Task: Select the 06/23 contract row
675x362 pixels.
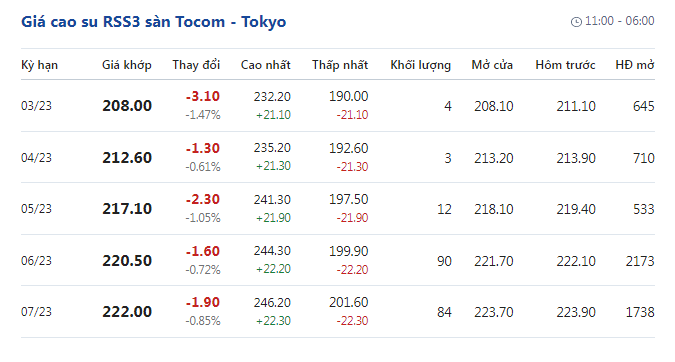Action: point(338,260)
